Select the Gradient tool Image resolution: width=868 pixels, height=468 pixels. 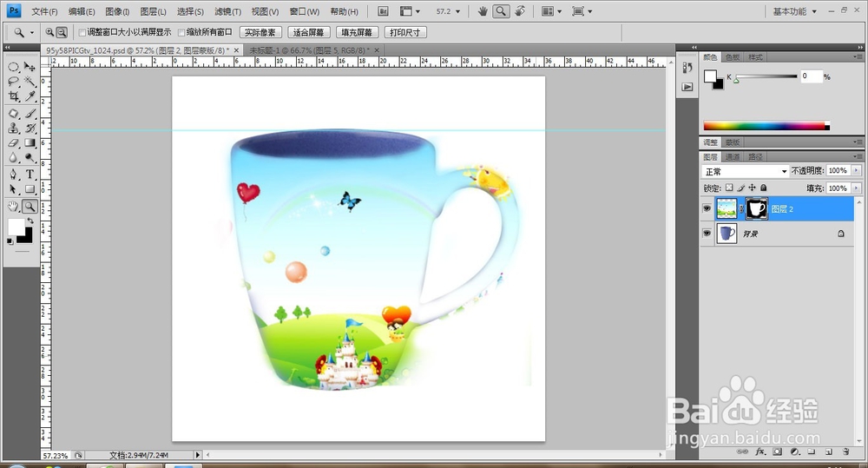[x=30, y=143]
